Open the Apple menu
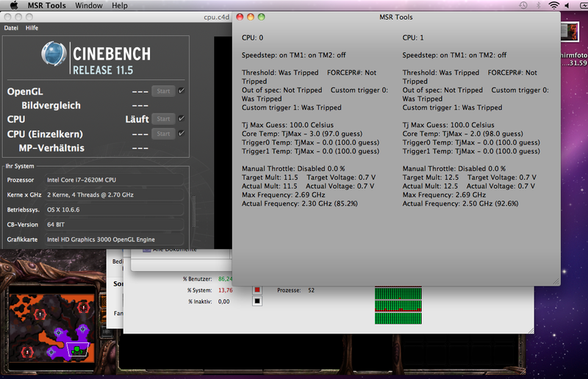This screenshot has width=588, height=379. [x=14, y=5]
